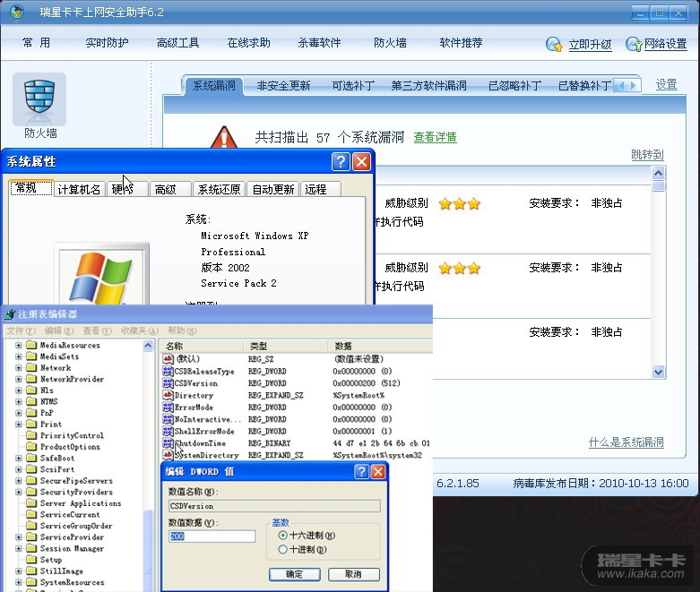This screenshot has width=700, height=592.
Task: Open 自动更新 tab in System Properties
Action: point(273,189)
